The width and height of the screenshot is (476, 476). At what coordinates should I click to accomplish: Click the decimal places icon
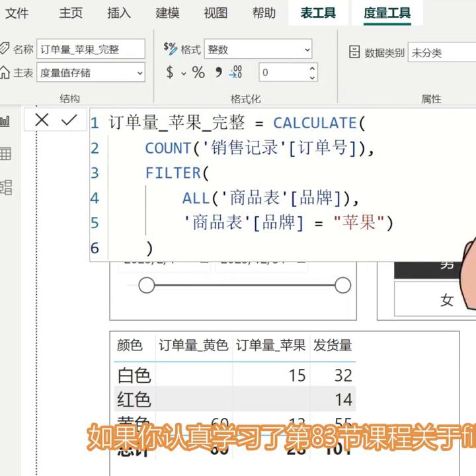(236, 72)
